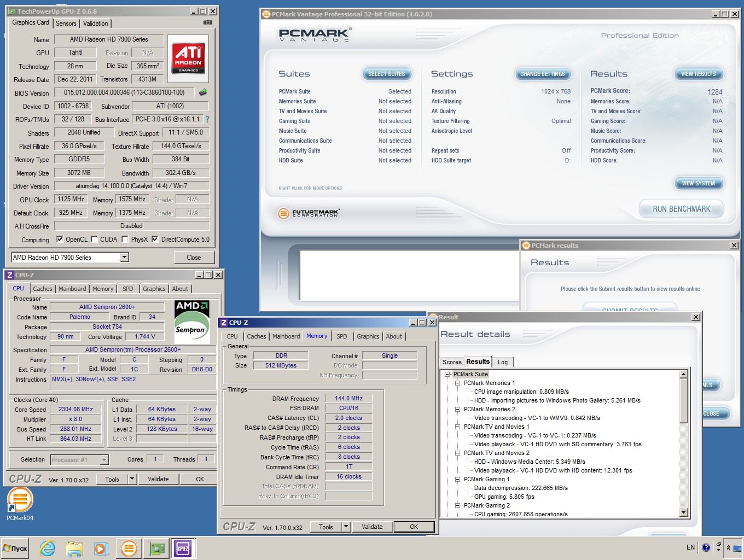
Task: Click Validate in the left CPU-Z window
Action: pyautogui.click(x=158, y=479)
